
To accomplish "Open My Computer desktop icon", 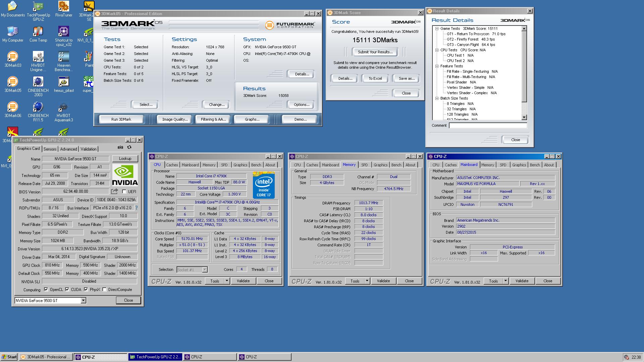I will 13,34.
